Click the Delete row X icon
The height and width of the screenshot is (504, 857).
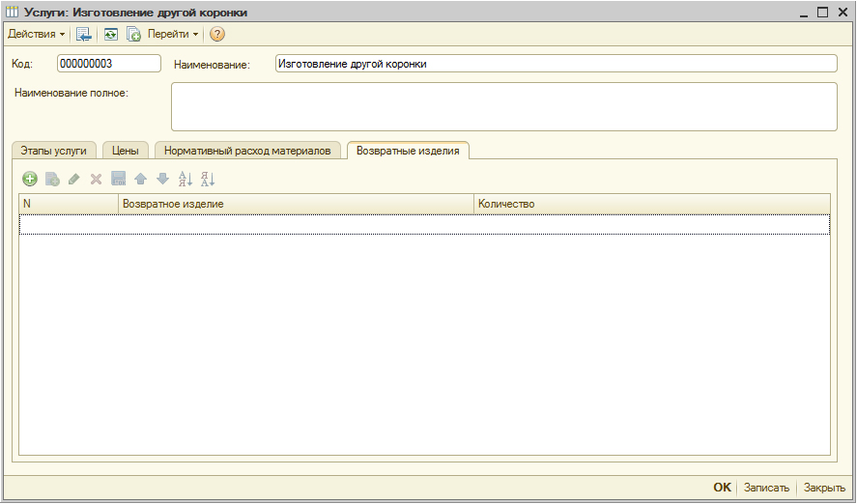click(96, 179)
